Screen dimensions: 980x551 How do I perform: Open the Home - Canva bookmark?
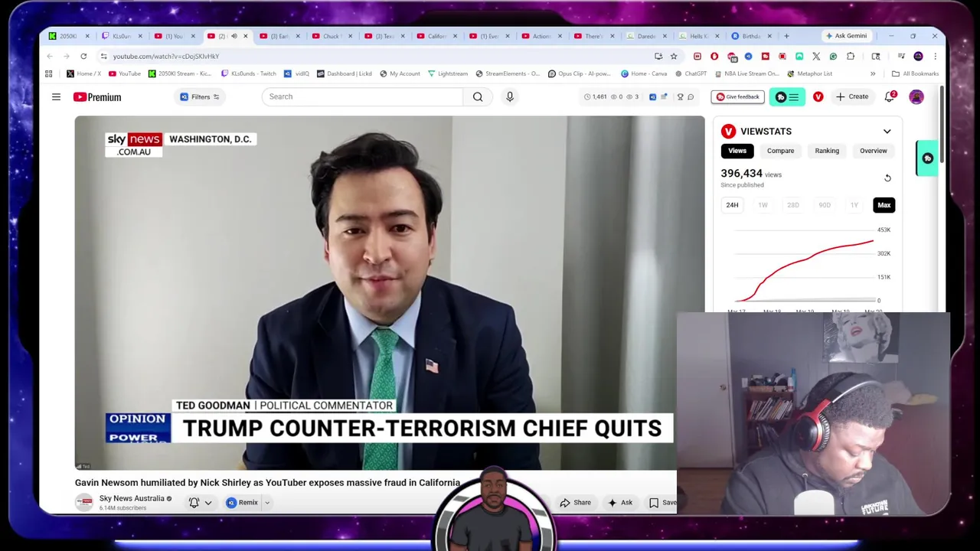(643, 73)
